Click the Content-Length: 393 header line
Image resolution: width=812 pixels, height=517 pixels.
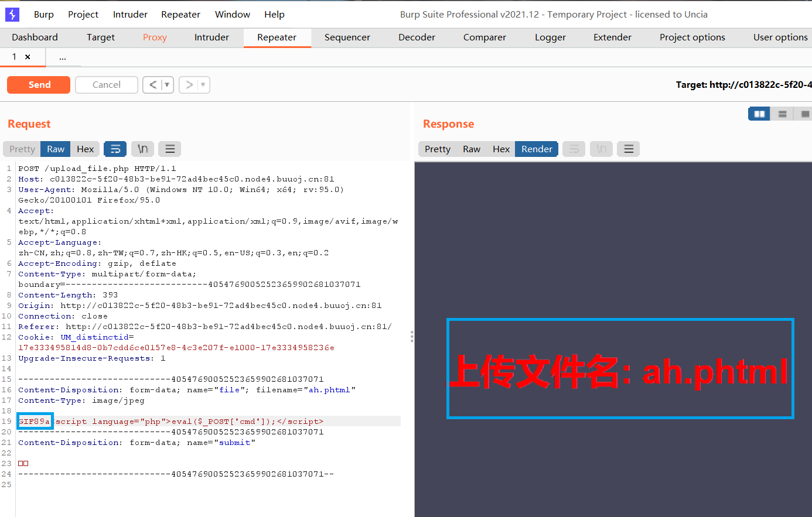(x=68, y=295)
